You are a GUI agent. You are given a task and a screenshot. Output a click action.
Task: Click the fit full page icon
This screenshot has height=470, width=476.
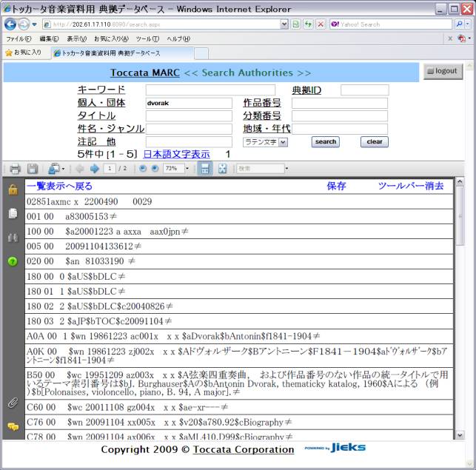click(x=222, y=169)
